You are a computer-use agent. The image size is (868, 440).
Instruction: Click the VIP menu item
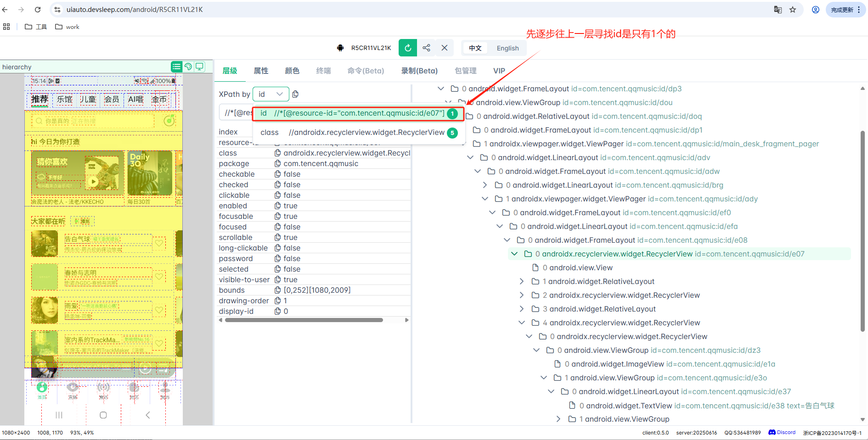(499, 71)
